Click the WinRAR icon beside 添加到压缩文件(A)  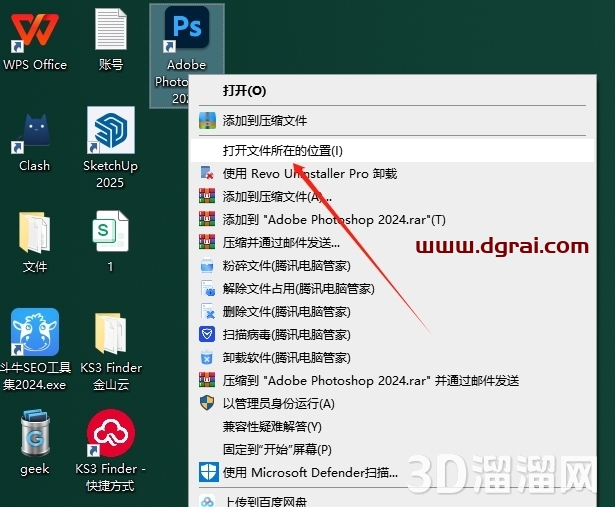tap(207, 196)
